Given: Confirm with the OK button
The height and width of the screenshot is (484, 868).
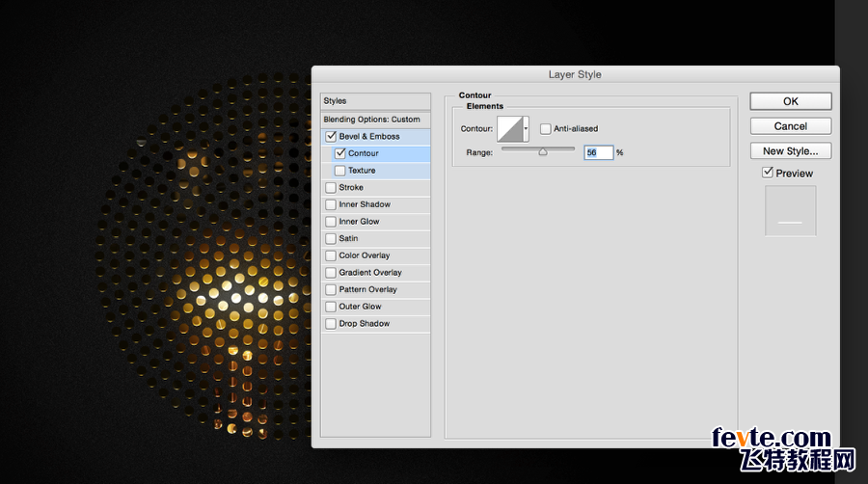Looking at the screenshot, I should (791, 101).
